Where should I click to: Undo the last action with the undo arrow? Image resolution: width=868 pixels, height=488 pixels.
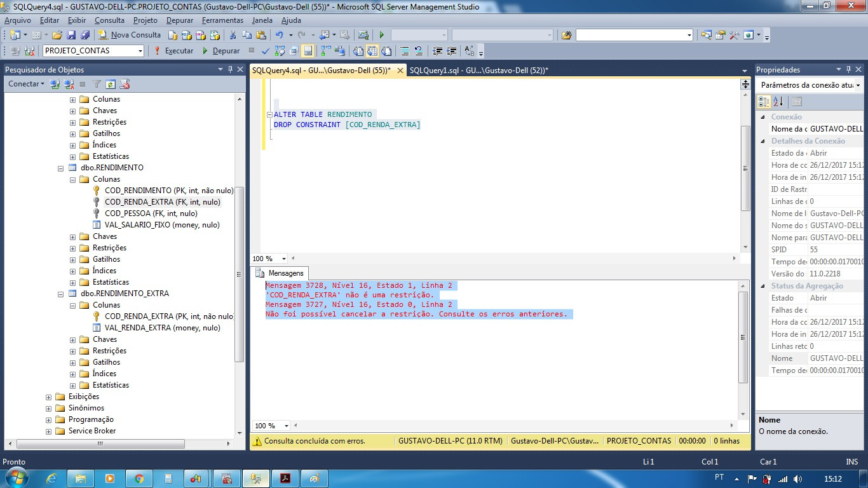(x=280, y=35)
